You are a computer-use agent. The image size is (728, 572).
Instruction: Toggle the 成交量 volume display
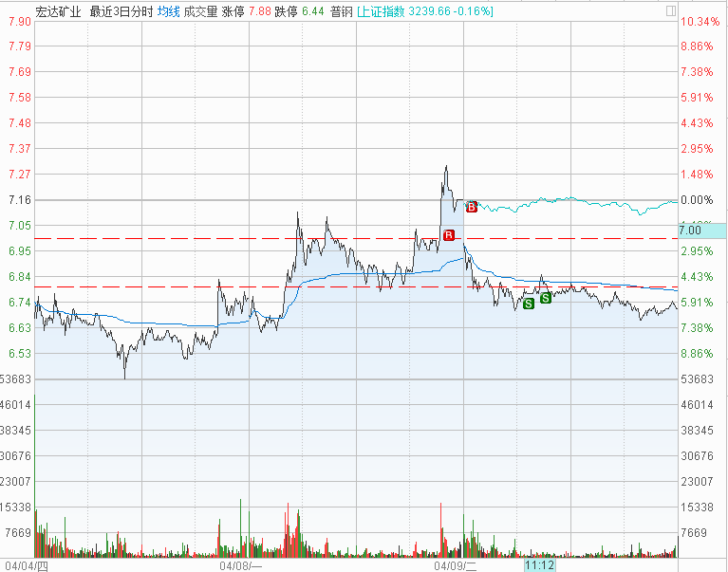[x=201, y=11]
